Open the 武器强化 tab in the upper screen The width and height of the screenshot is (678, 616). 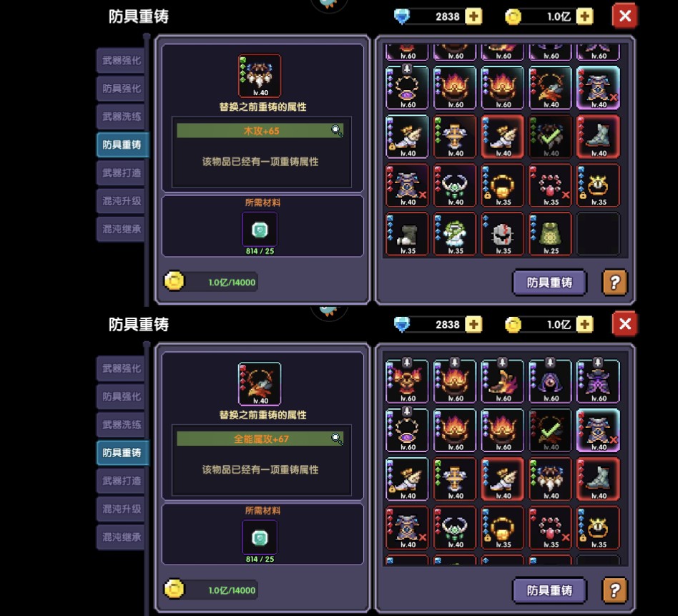coord(121,61)
